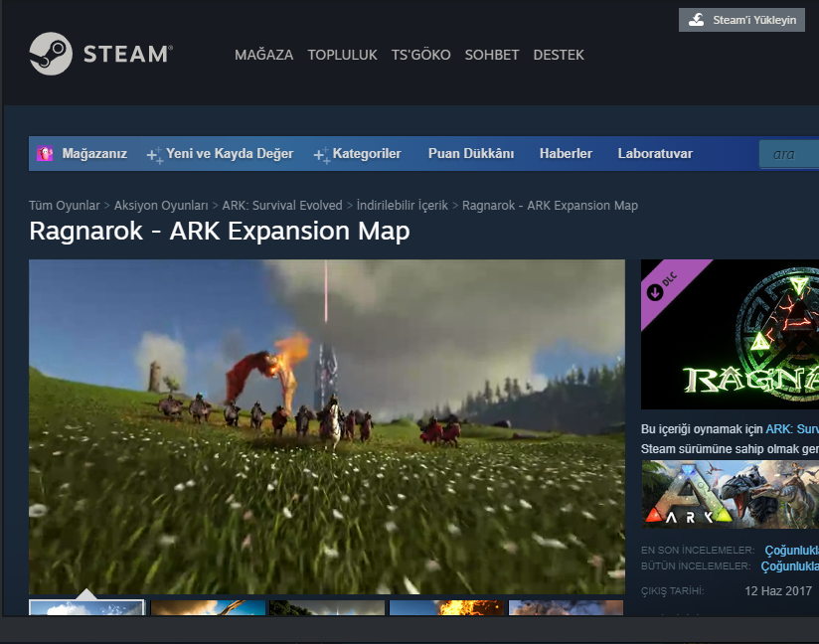The image size is (819, 644).
Task: Click the EN SON İNCELEMELER rating link
Action: (x=791, y=550)
